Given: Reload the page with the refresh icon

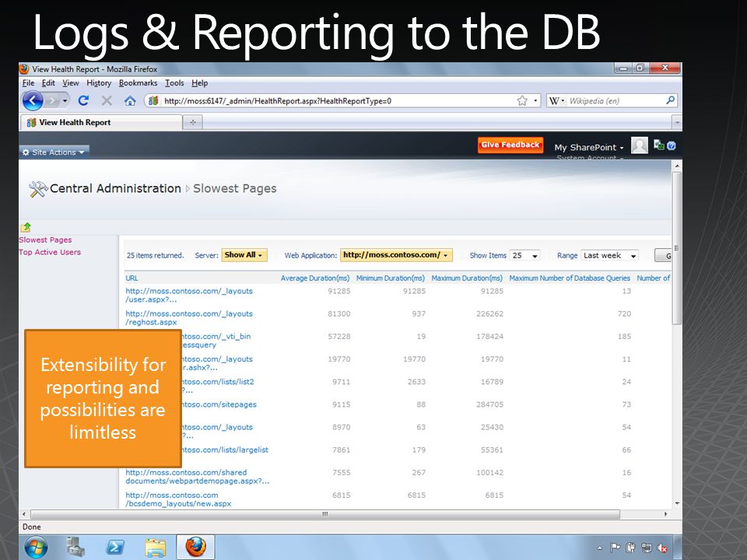Looking at the screenshot, I should tap(83, 100).
